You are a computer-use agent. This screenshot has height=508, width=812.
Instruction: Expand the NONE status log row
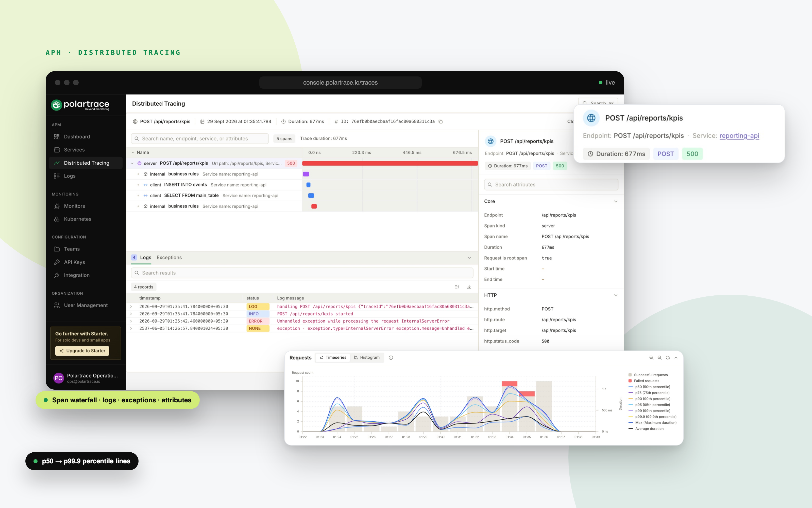(x=131, y=329)
